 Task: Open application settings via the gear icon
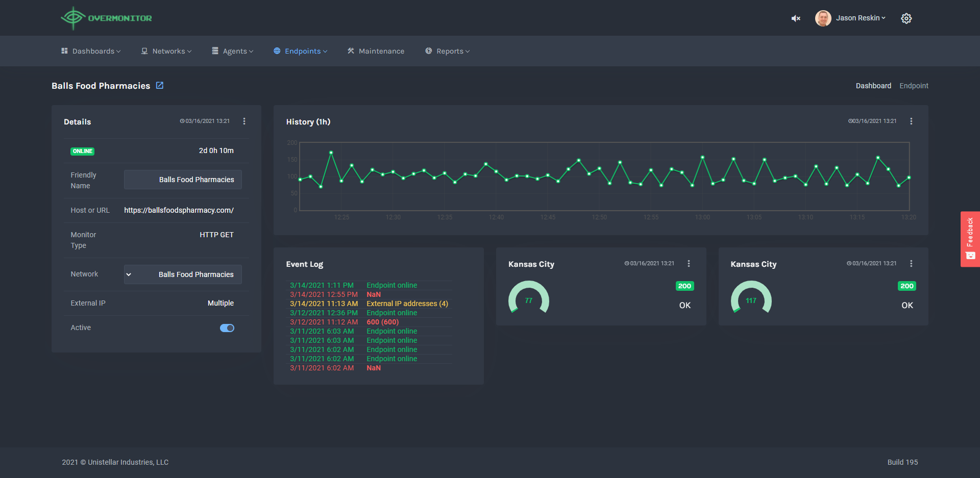[906, 18]
